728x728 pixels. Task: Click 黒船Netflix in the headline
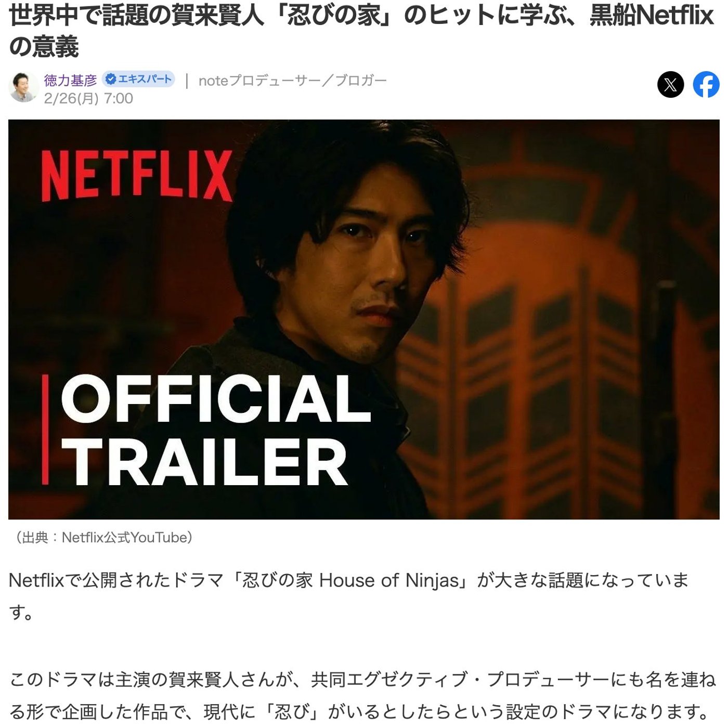tap(651, 16)
